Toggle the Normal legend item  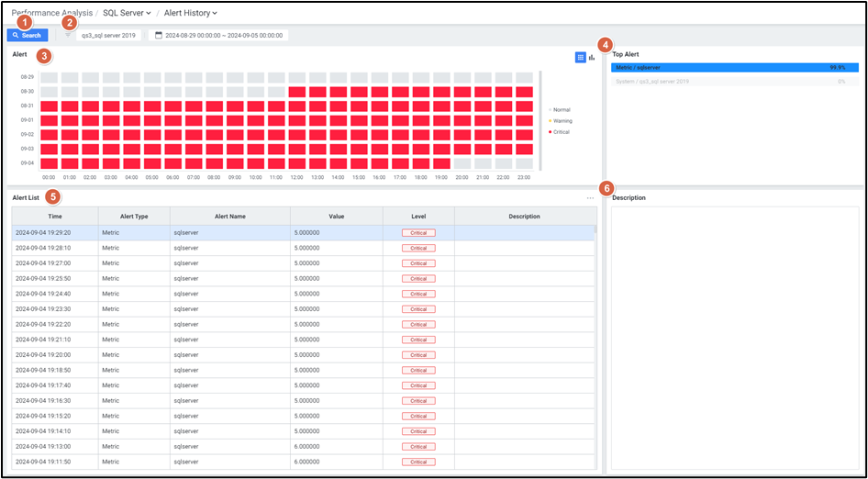click(559, 110)
